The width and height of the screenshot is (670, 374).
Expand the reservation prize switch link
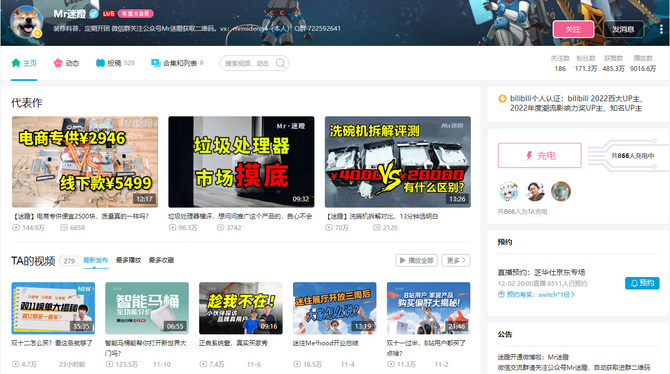pos(536,294)
